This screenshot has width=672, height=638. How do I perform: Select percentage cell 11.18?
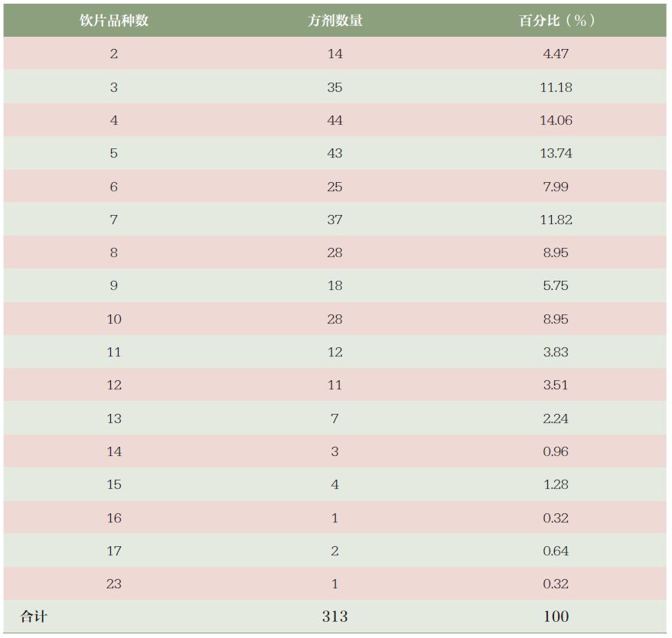(556, 87)
